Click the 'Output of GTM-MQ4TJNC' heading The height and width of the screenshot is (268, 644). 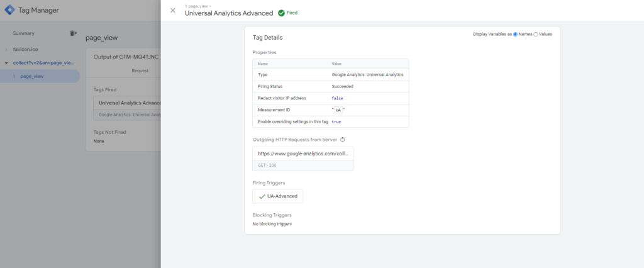(126, 57)
